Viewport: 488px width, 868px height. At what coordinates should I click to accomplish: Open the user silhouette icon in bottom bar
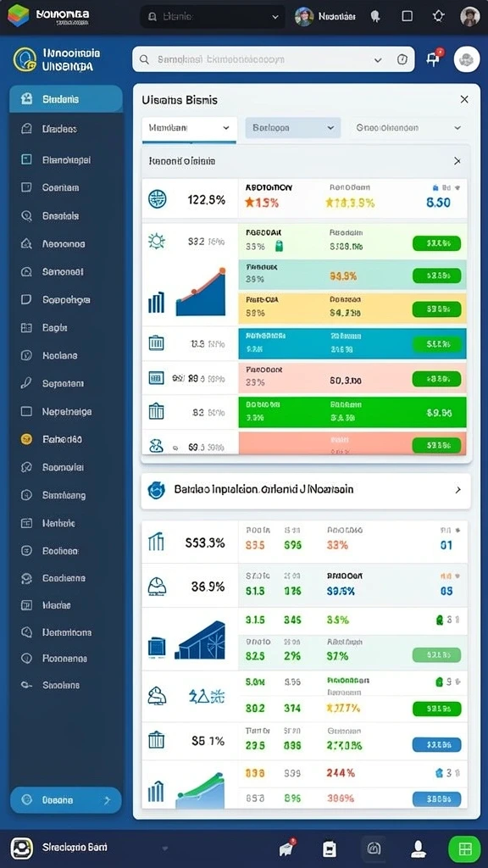click(x=419, y=848)
